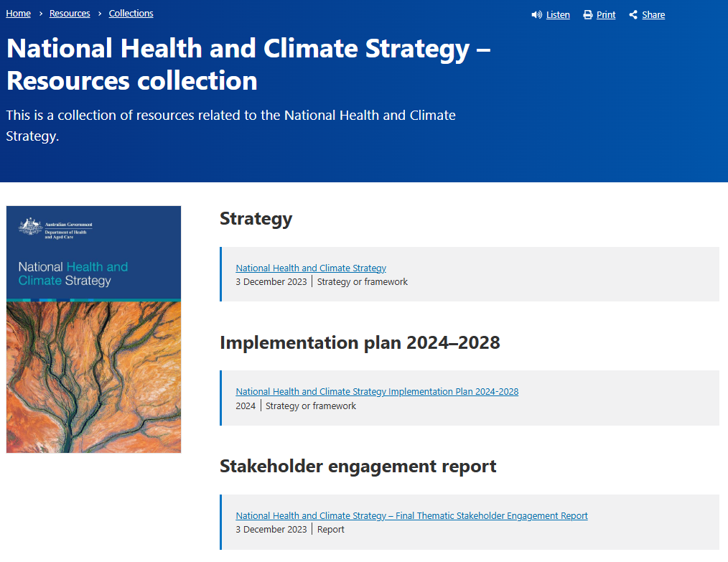Open the Final Thematic Stakeholder Engagement Report

(x=411, y=515)
